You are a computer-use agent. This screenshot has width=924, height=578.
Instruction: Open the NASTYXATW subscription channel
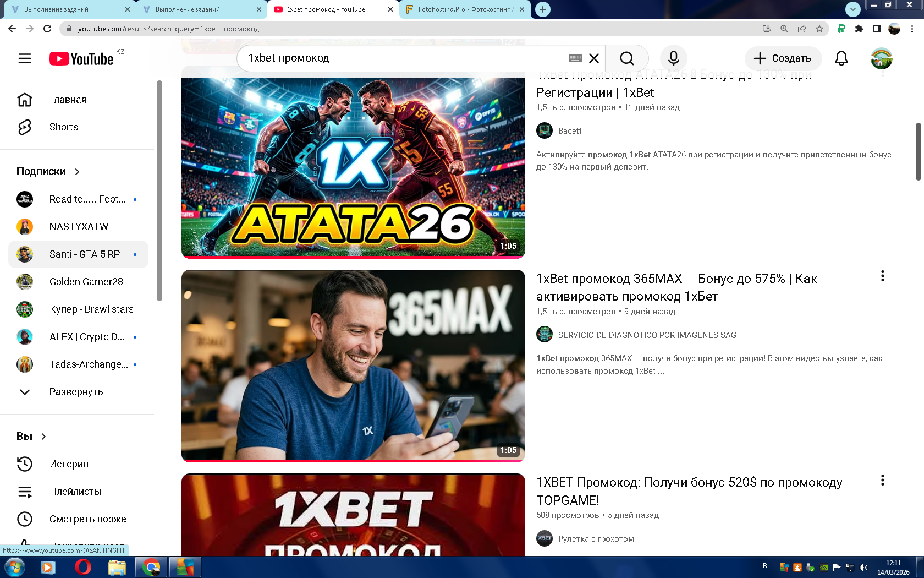(x=78, y=227)
